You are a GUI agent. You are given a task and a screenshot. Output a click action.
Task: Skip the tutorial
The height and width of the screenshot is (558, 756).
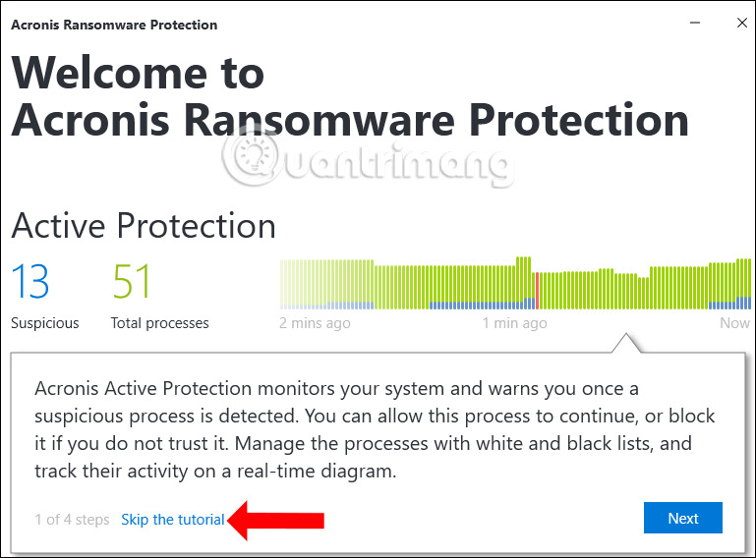tap(172, 519)
